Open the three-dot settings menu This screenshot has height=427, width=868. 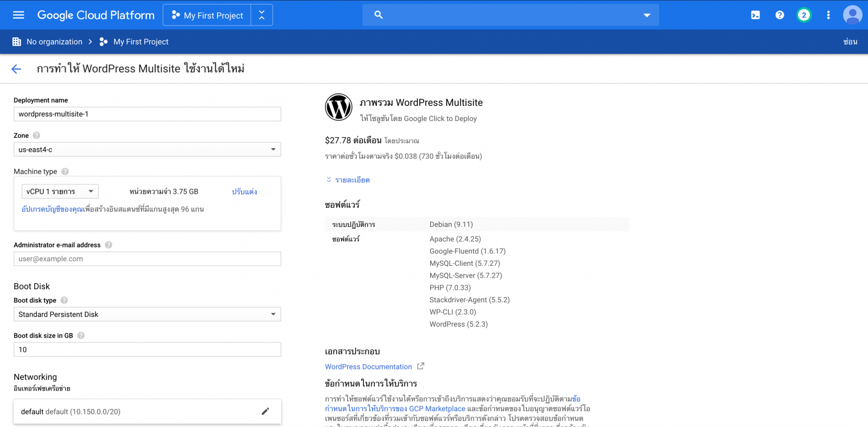pyautogui.click(x=828, y=15)
